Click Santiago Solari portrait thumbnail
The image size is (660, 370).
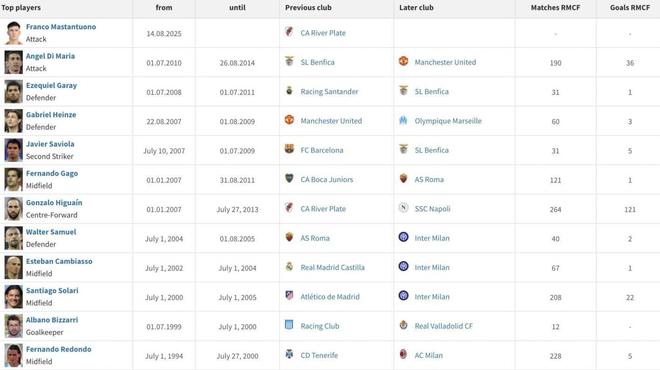(13, 297)
